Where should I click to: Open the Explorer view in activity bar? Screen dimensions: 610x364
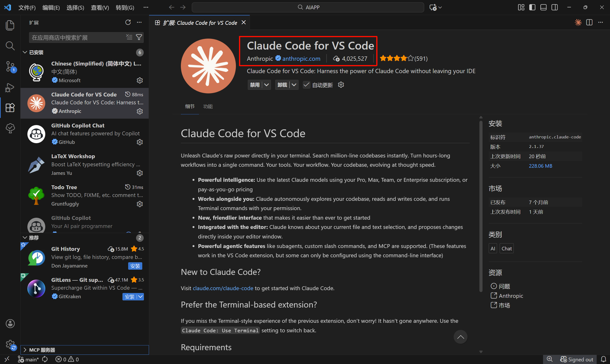(10, 25)
